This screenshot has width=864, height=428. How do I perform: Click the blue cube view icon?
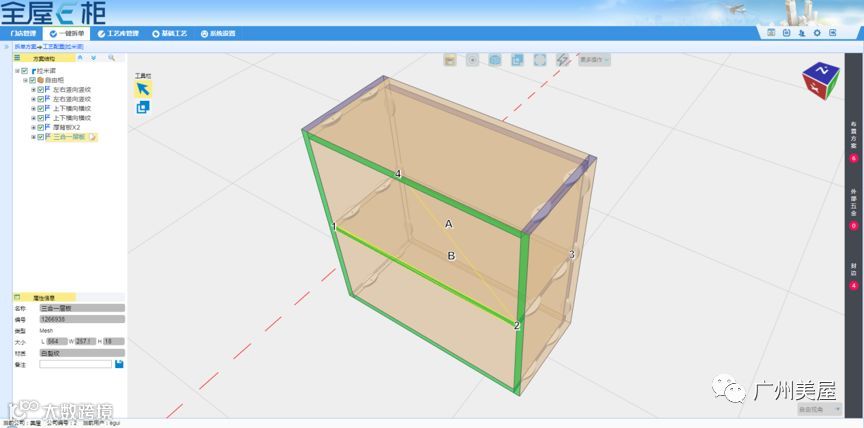pos(495,60)
